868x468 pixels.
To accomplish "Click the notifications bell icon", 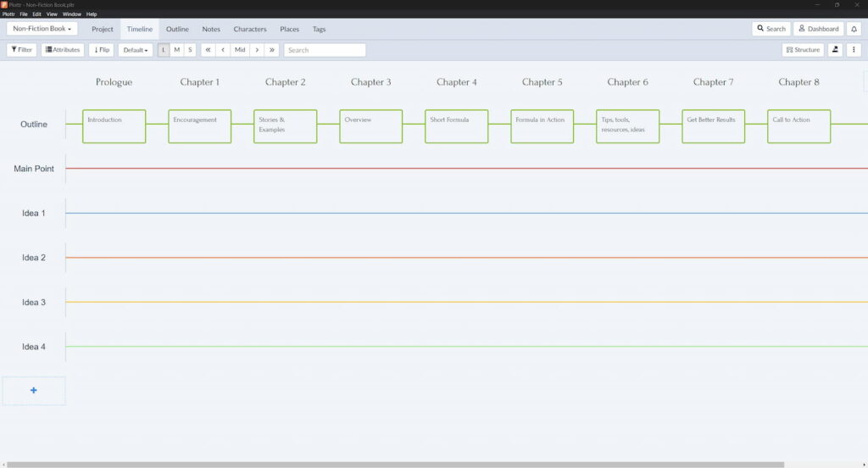I will coord(854,29).
